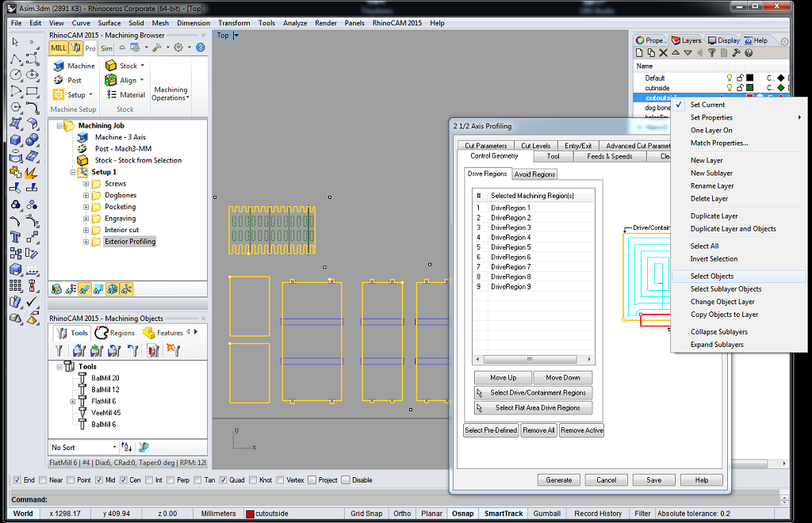This screenshot has width=812, height=523.
Task: Click the Command input line
Action: (395, 500)
